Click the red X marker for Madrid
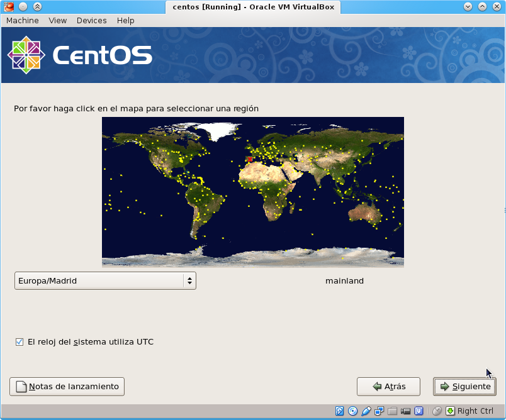The height and width of the screenshot is (420, 506). [x=250, y=159]
